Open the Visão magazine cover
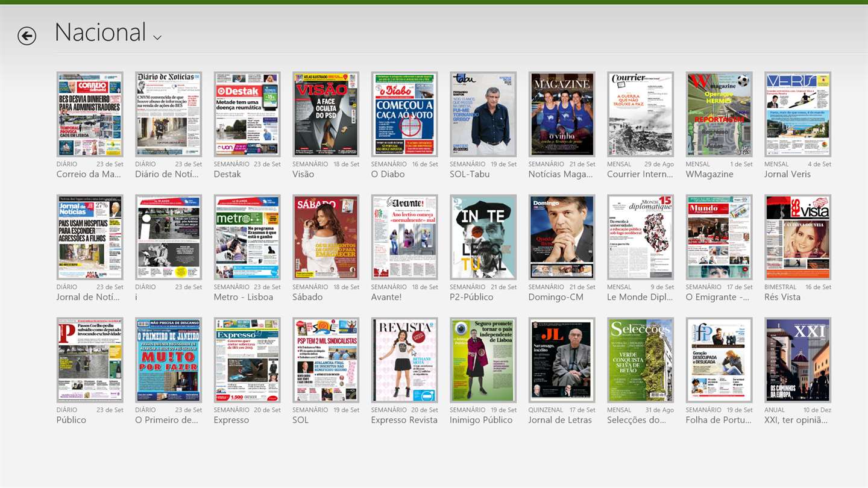 pos(325,114)
